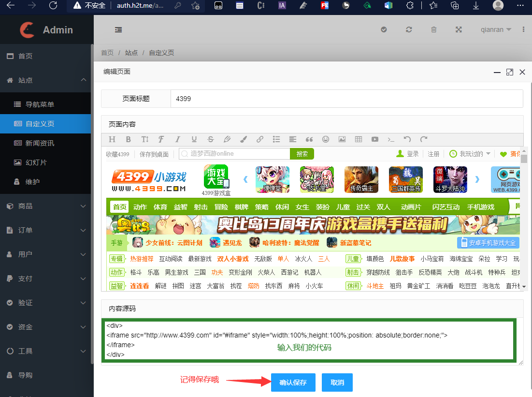Click the 确认保存 button
This screenshot has width=532, height=397.
click(x=293, y=382)
